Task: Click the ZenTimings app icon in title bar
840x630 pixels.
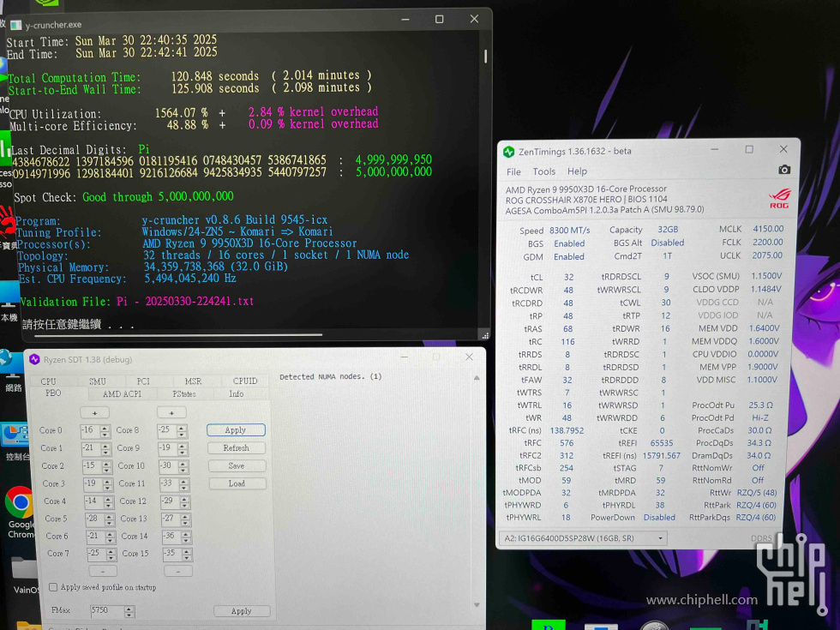Action: 508,152
